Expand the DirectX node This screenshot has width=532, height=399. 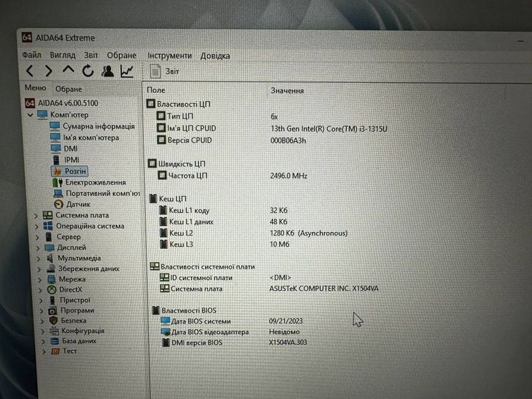[41, 290]
